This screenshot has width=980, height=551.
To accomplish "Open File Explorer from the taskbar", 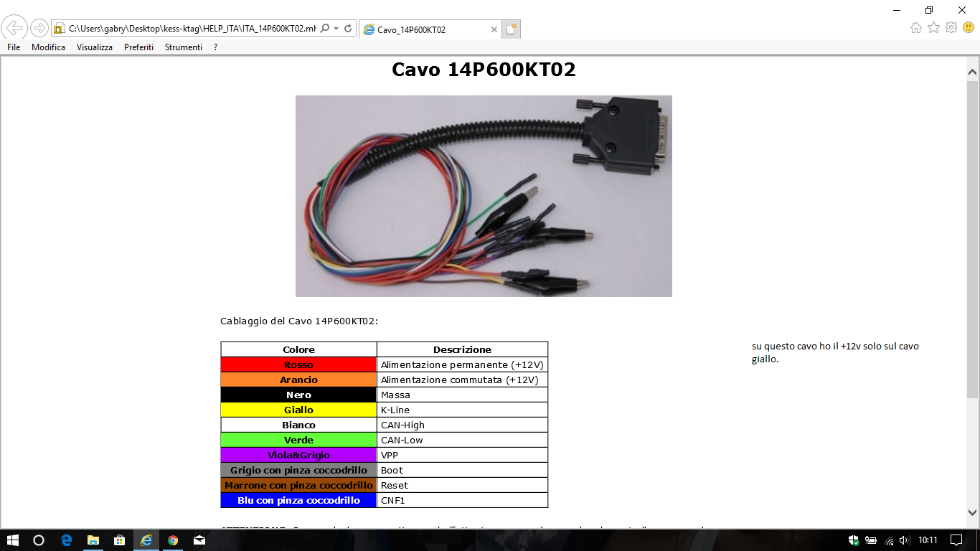I will click(x=93, y=540).
